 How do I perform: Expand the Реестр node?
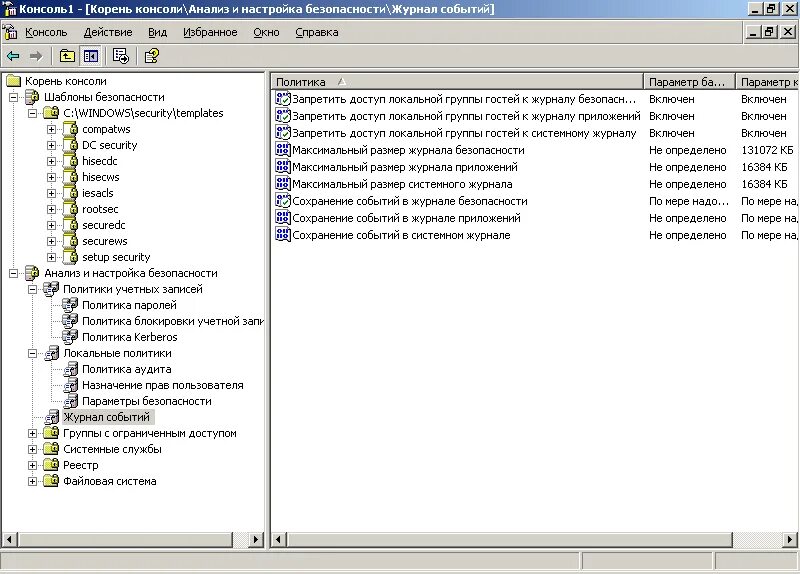[x=32, y=465]
